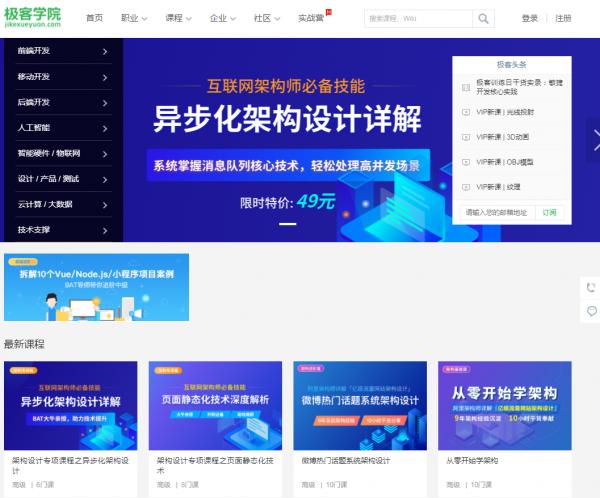Open the 社区 dropdown menu

(x=267, y=18)
